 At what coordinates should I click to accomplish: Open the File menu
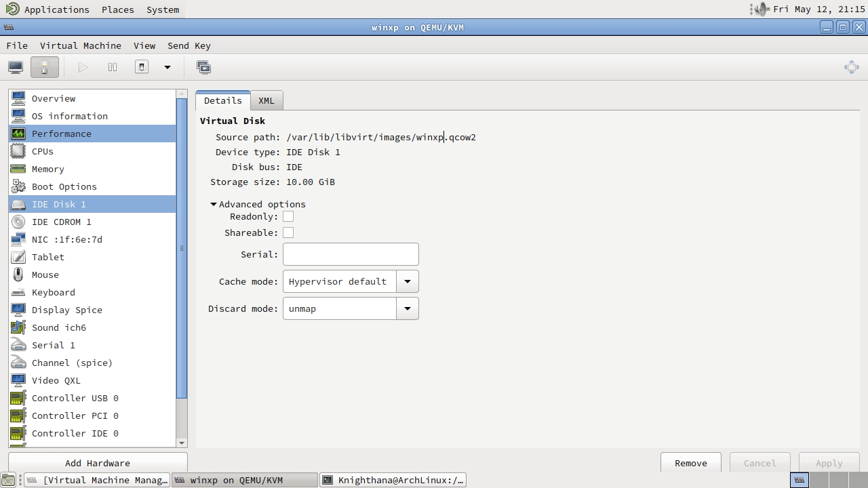pyautogui.click(x=17, y=45)
